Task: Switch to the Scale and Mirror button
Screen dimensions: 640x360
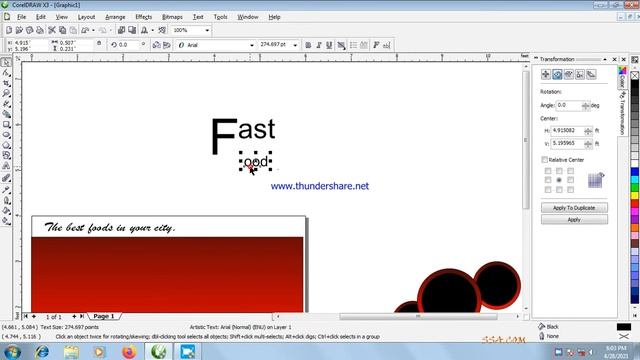Action: [569, 74]
